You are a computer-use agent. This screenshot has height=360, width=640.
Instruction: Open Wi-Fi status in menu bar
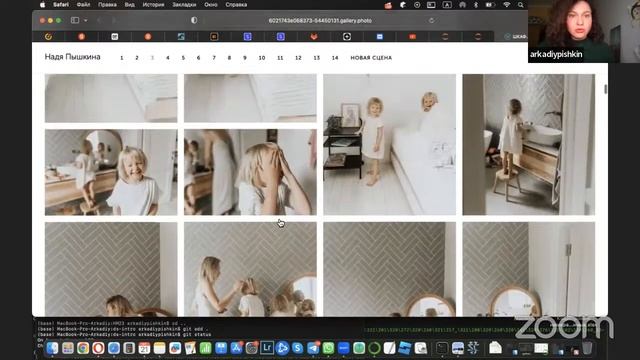click(x=507, y=5)
